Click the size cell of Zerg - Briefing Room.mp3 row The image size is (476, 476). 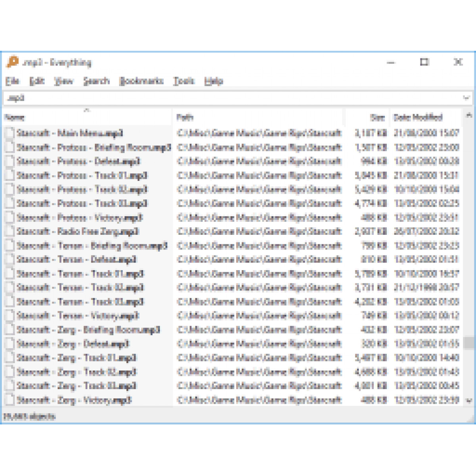(374, 330)
